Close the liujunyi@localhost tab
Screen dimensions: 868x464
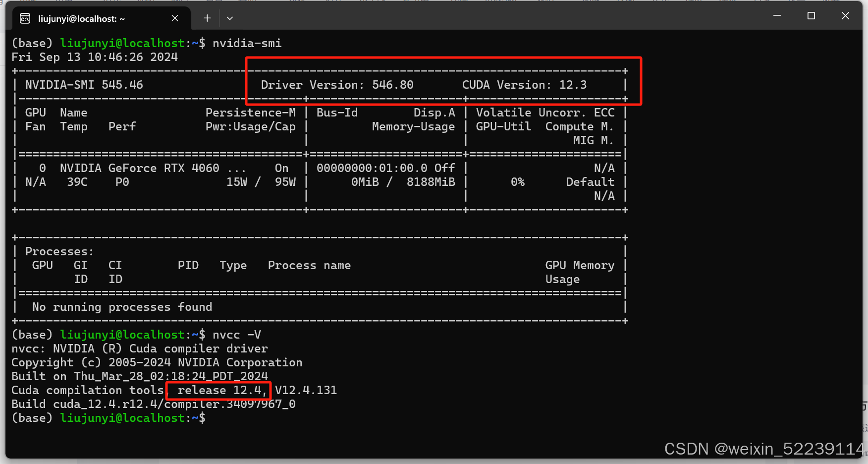175,18
